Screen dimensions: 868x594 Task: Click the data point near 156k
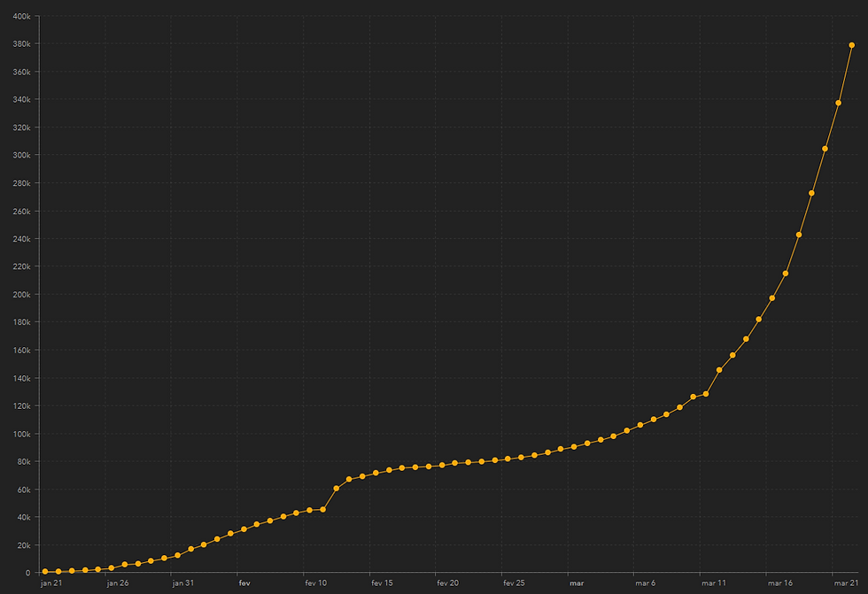pos(732,355)
